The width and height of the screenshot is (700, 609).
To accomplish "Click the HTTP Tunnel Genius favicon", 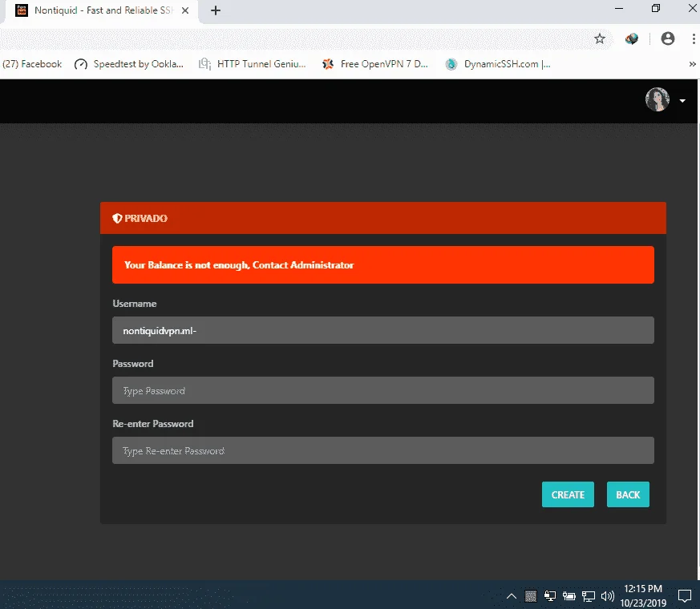I will 204,64.
